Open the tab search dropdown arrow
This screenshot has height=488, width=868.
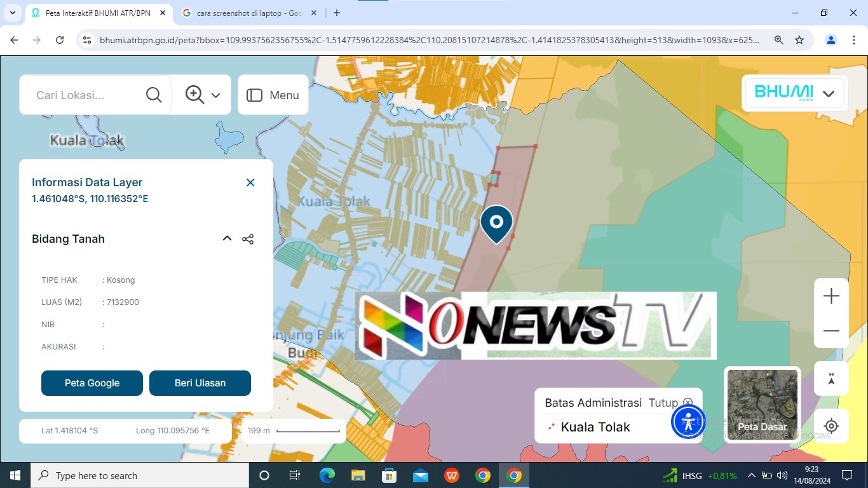13,13
